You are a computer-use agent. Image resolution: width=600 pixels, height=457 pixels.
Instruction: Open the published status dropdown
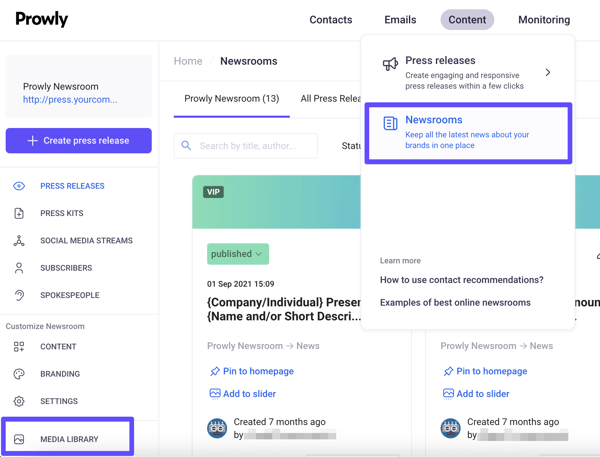point(238,254)
